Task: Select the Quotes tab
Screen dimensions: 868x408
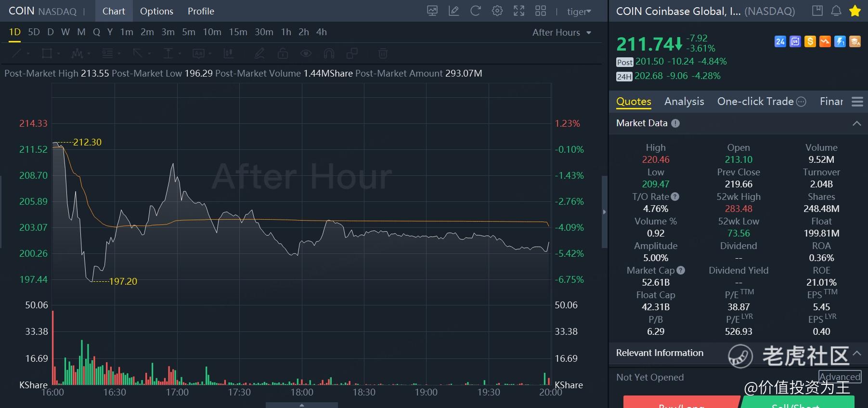Action: coord(634,102)
